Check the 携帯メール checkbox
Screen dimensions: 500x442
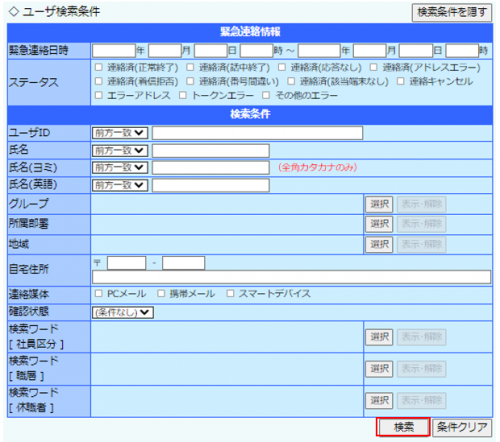(161, 293)
